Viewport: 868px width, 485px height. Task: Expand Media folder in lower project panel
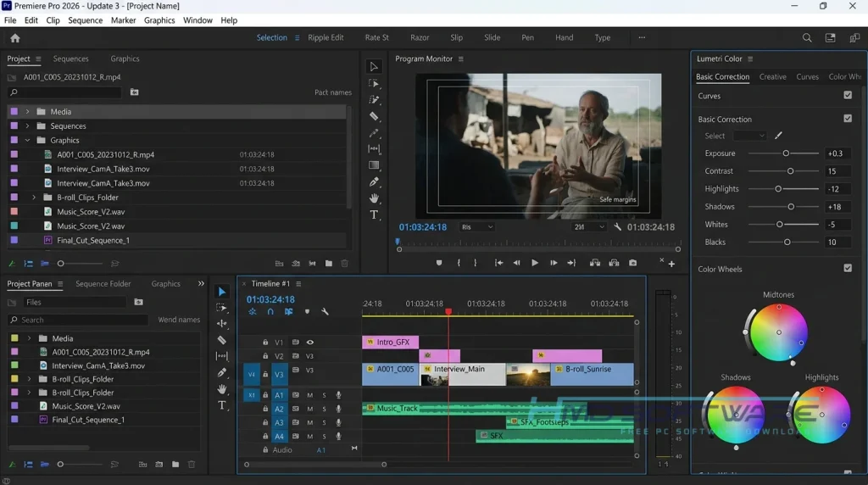coord(29,338)
